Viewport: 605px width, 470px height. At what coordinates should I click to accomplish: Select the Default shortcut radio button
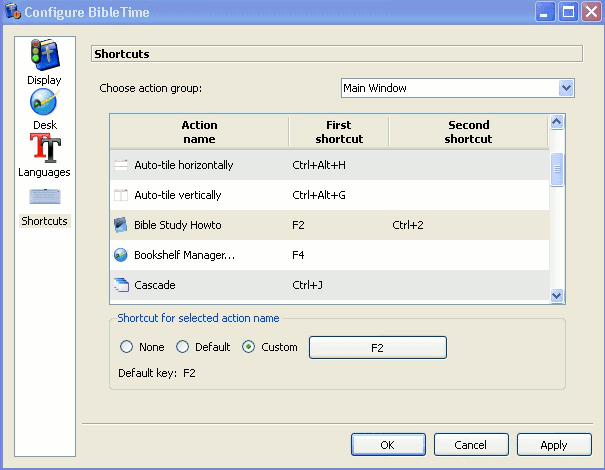182,347
